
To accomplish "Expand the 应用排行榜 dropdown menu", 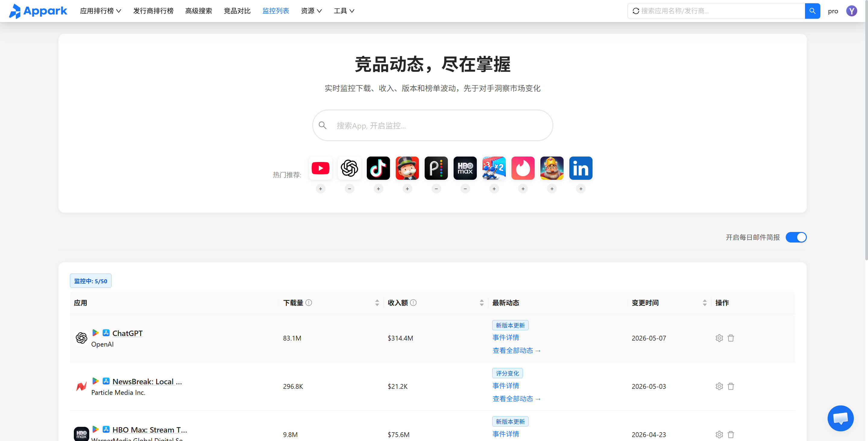I will pos(100,11).
